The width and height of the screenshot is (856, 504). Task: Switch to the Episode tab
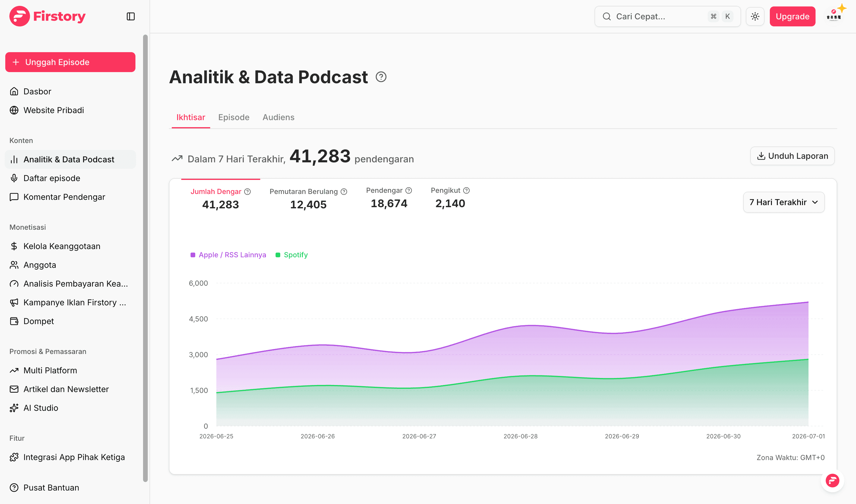tap(234, 117)
